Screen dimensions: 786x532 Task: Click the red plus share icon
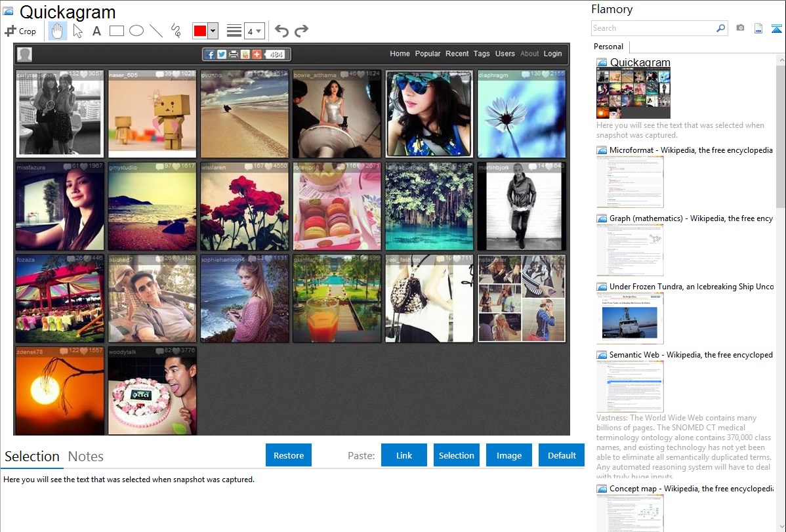coord(257,54)
